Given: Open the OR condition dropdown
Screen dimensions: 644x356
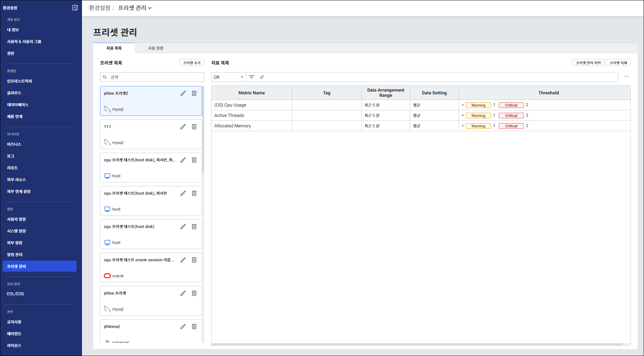Looking at the screenshot, I should click(x=228, y=77).
